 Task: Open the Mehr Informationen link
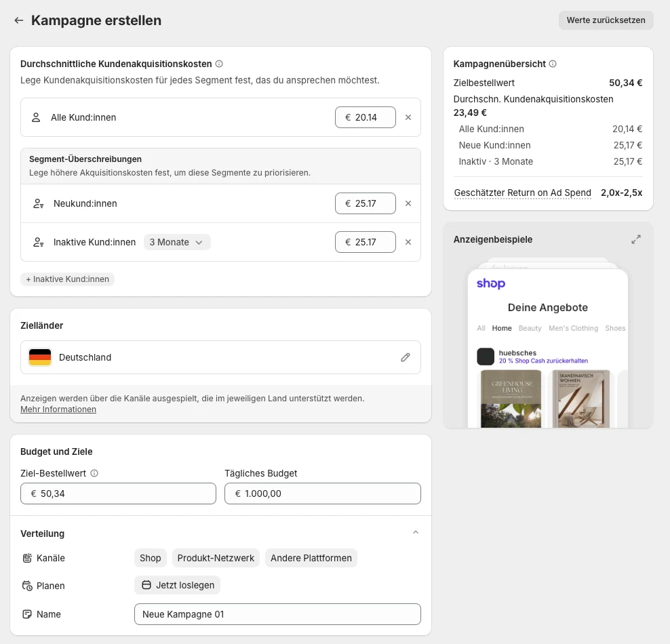coord(58,409)
